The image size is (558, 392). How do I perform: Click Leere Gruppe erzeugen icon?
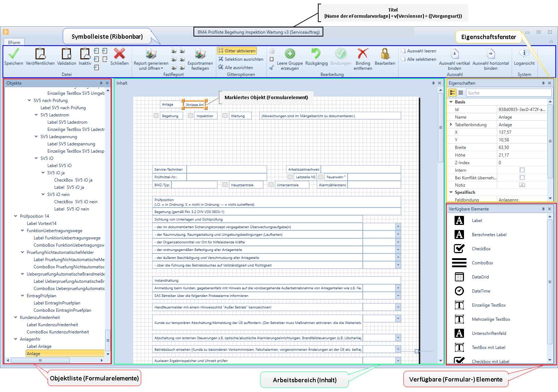tap(290, 54)
